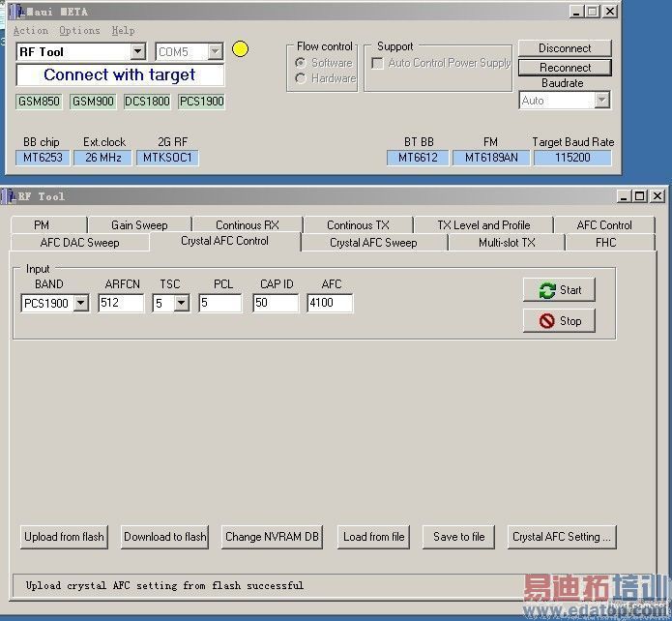Open the Action menu
The width and height of the screenshot is (672, 621).
click(30, 31)
